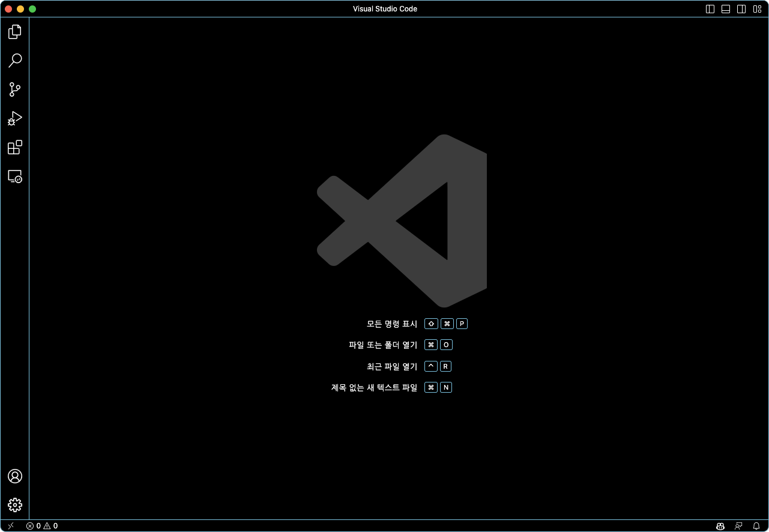Toggle the bottom panel layout button
769x532 pixels.
click(726, 9)
